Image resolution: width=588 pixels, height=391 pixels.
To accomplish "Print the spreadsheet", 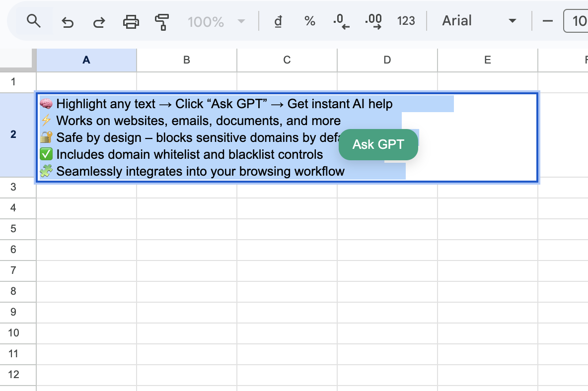I will pos(131,22).
